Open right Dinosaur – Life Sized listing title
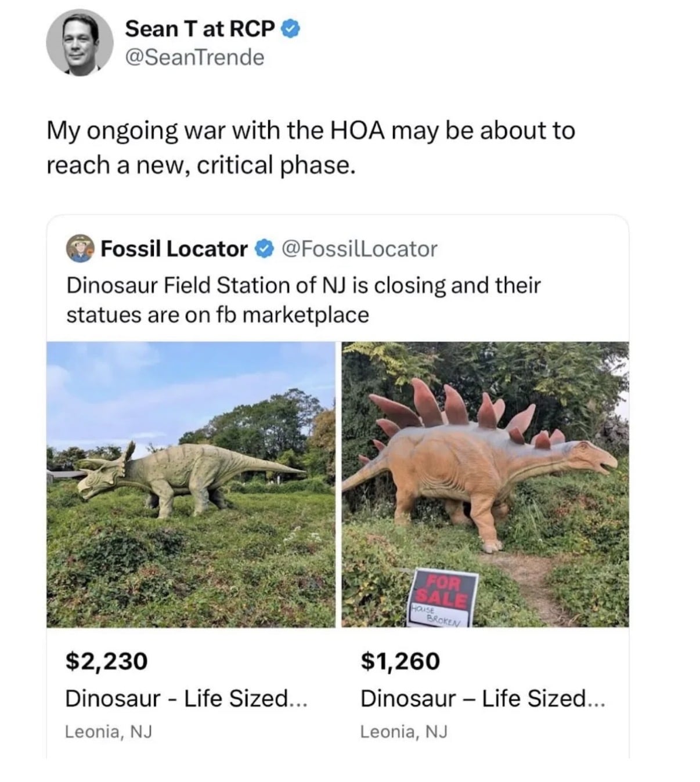 click(x=482, y=698)
